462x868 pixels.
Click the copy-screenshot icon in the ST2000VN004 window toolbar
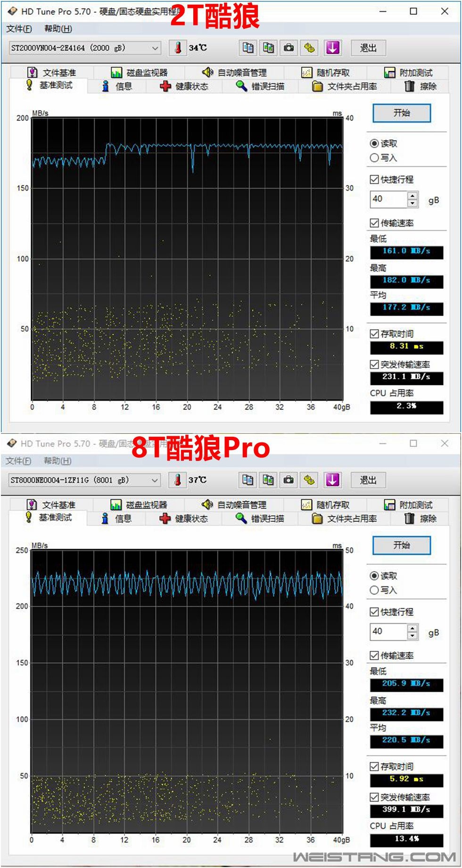tap(268, 48)
